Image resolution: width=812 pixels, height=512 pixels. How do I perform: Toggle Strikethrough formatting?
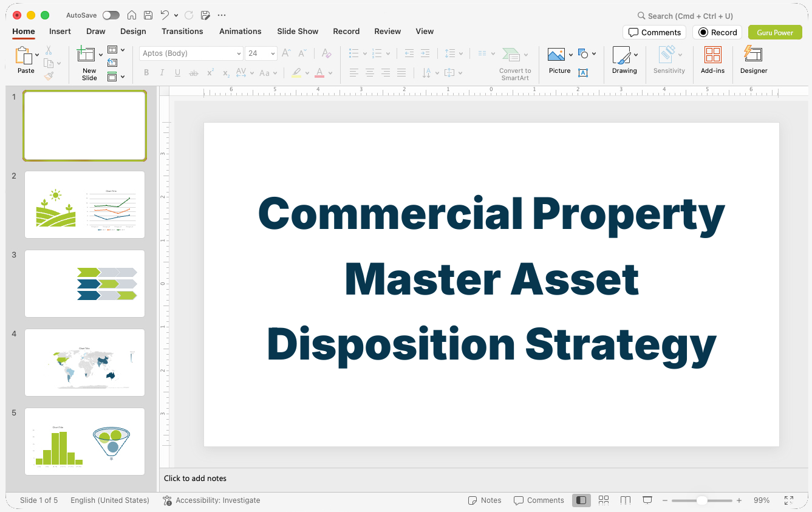tap(194, 73)
